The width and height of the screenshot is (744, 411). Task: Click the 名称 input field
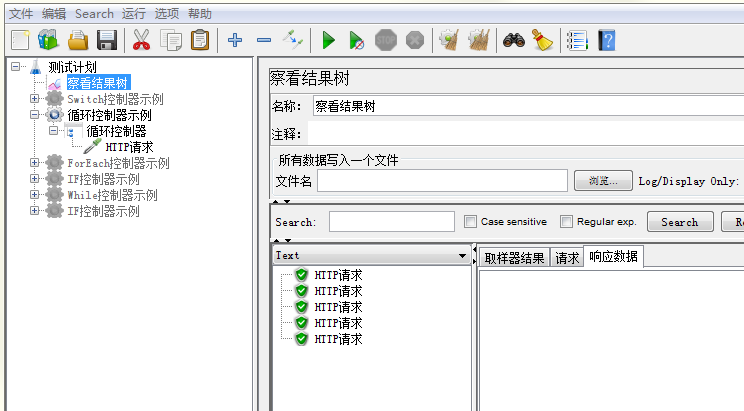(x=528, y=106)
